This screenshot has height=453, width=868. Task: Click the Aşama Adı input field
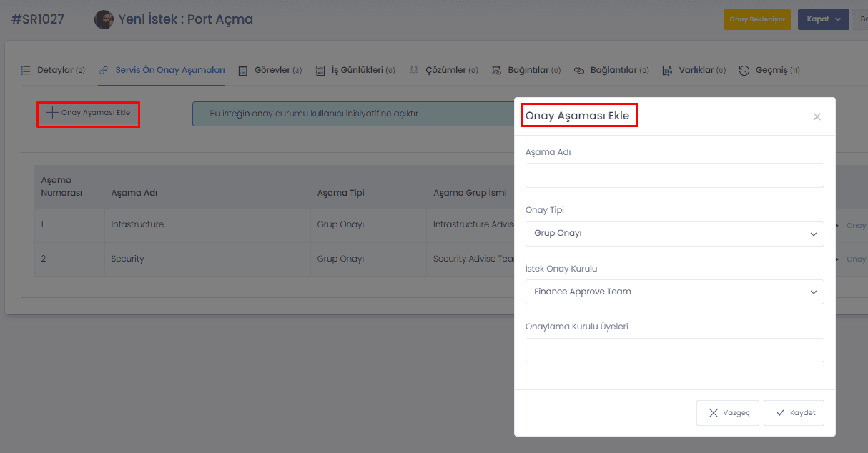pyautogui.click(x=674, y=175)
